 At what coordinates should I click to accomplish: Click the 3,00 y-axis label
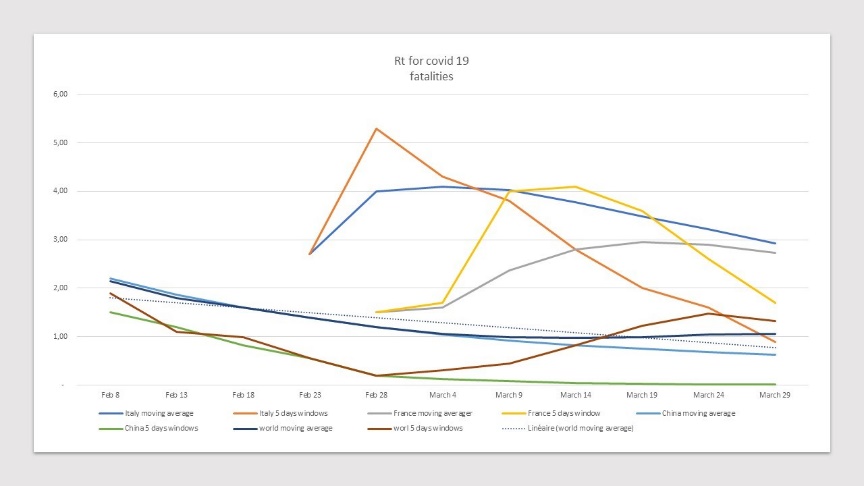coord(61,239)
